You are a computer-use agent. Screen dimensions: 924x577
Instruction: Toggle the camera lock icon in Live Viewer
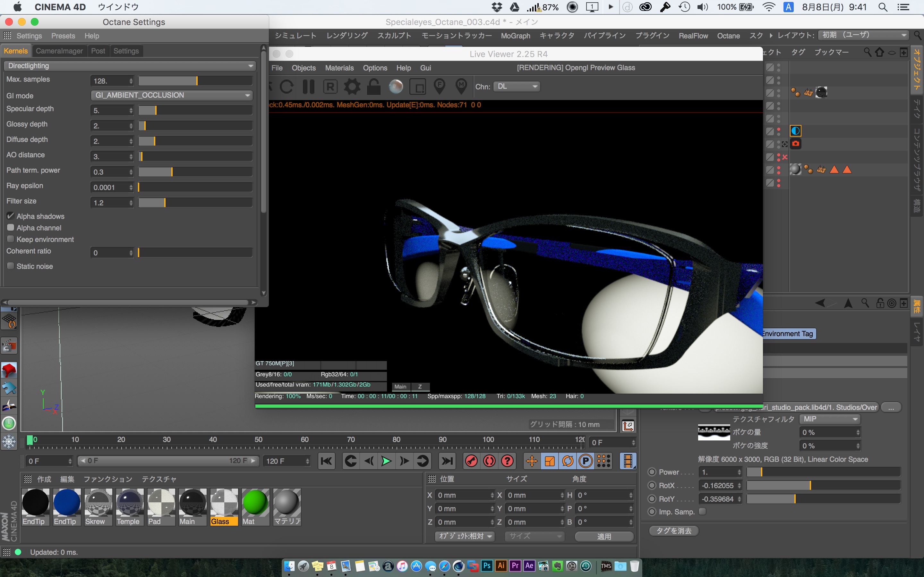(x=373, y=87)
